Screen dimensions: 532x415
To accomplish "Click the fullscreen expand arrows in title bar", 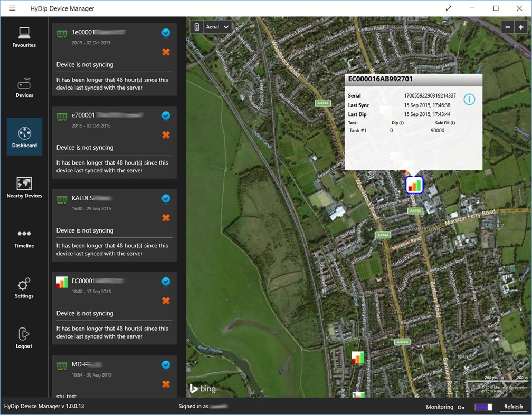I will point(449,8).
